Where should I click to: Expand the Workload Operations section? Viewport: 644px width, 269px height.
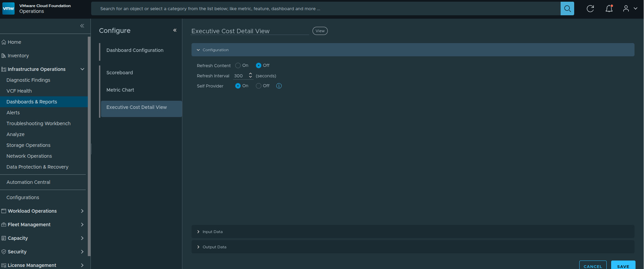pos(82,211)
